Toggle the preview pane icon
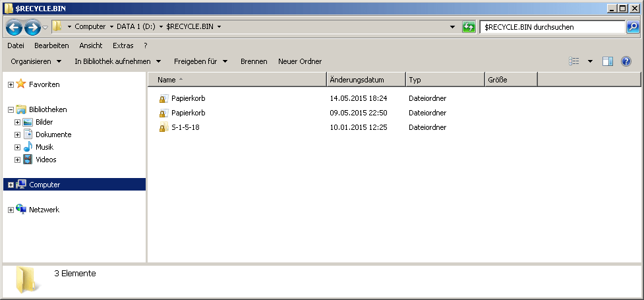The height and width of the screenshot is (300, 644). (608, 61)
